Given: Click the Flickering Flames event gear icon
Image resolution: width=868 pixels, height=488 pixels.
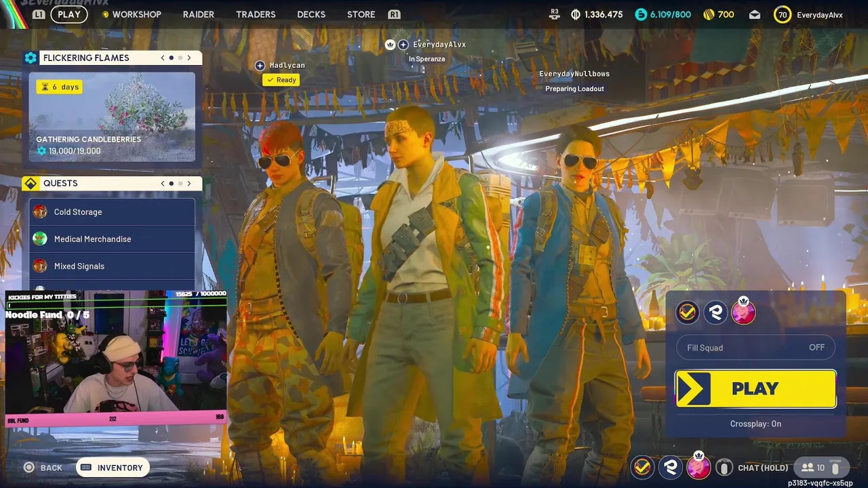Looking at the screenshot, I should click(31, 58).
